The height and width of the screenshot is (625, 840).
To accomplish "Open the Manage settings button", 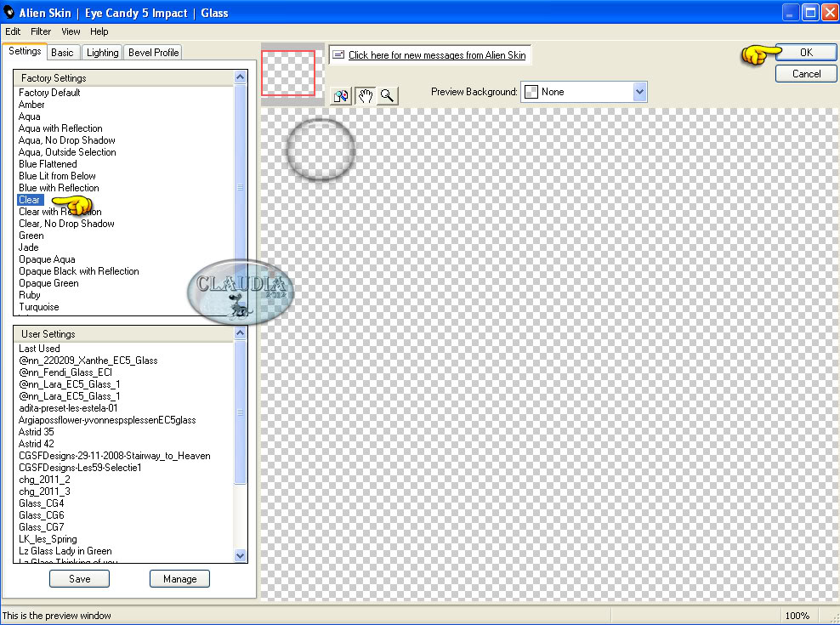I will coord(179,579).
